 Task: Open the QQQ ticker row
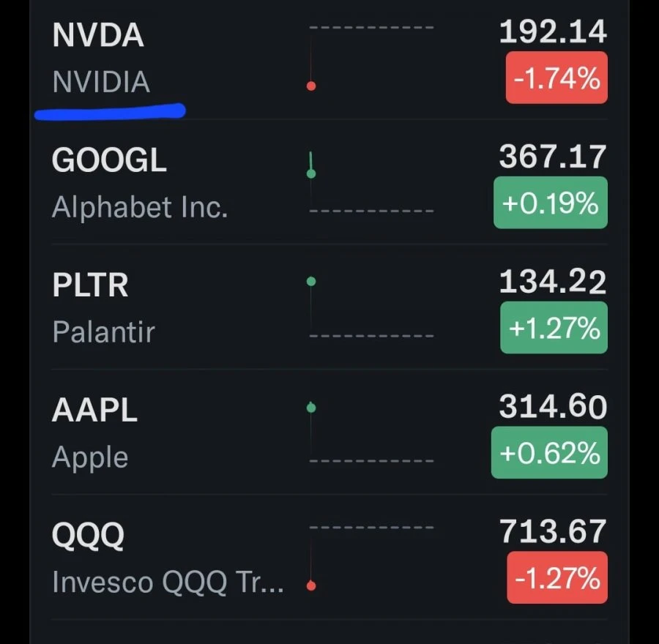pyautogui.click(x=329, y=557)
